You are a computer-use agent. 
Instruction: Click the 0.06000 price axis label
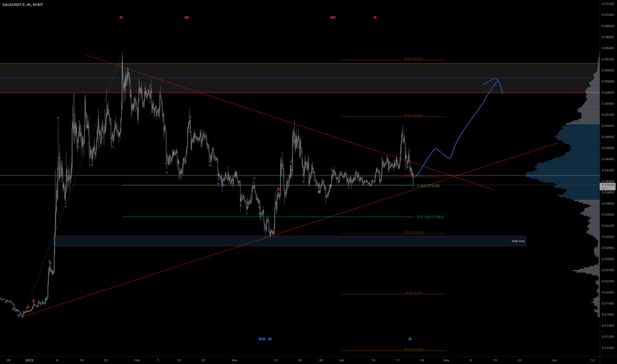pyautogui.click(x=608, y=70)
